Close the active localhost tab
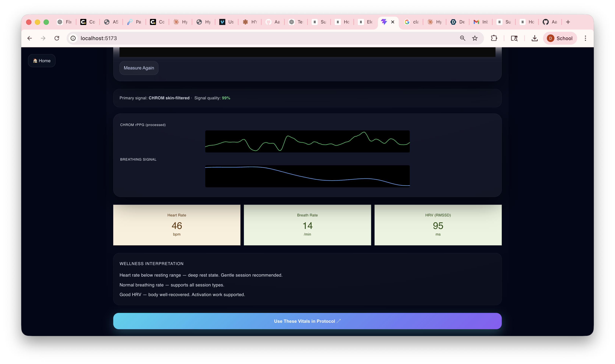 (x=393, y=22)
